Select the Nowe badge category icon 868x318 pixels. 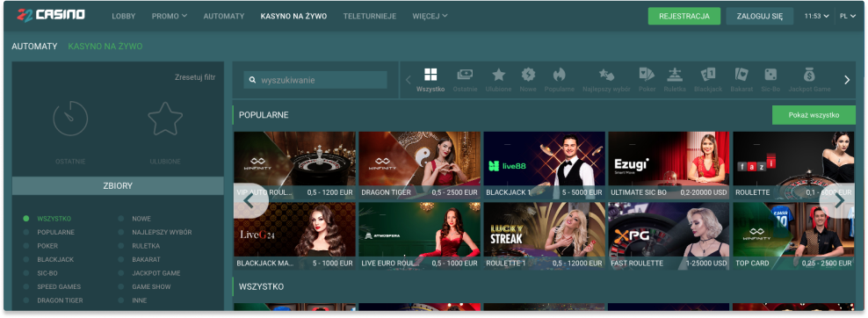528,75
